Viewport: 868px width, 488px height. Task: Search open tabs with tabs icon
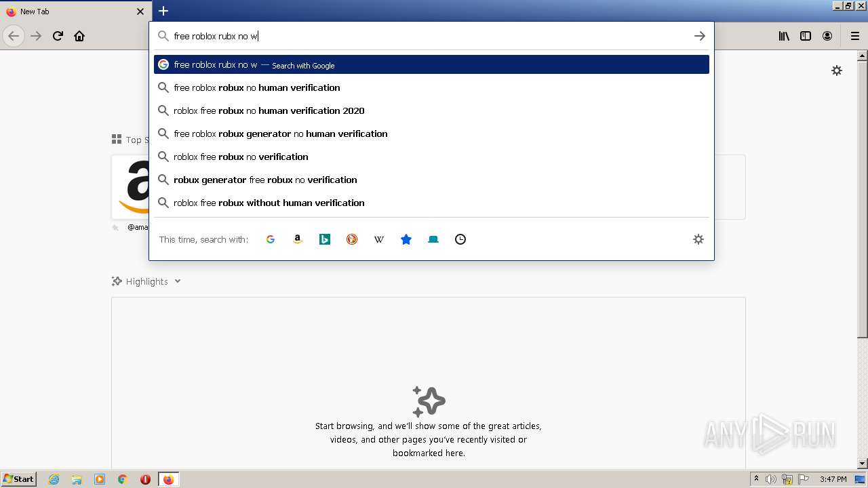[433, 239]
